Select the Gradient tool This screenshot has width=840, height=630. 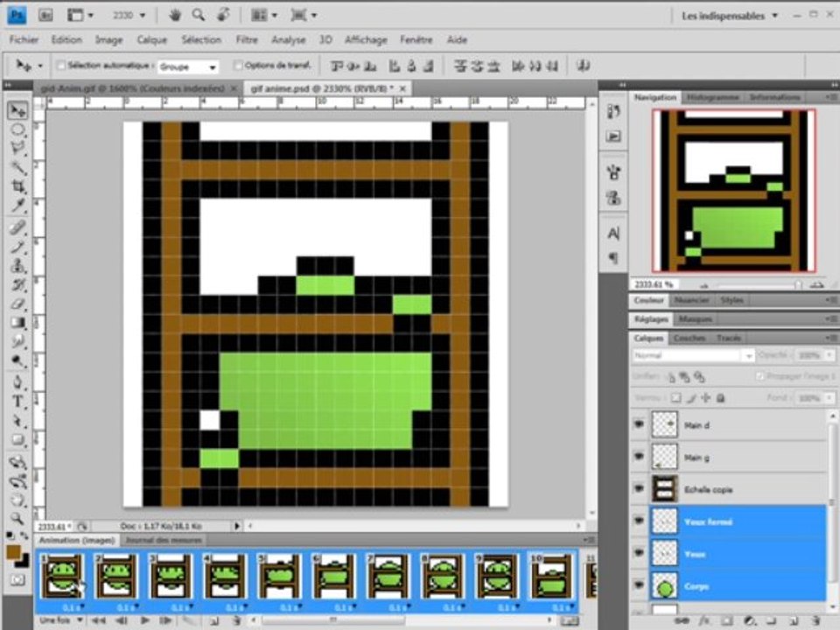(x=17, y=323)
